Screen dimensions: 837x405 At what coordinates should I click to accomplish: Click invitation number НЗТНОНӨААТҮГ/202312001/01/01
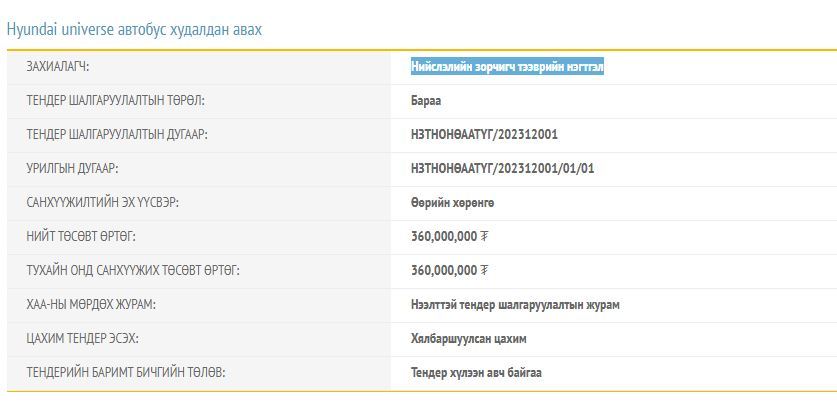point(502,169)
